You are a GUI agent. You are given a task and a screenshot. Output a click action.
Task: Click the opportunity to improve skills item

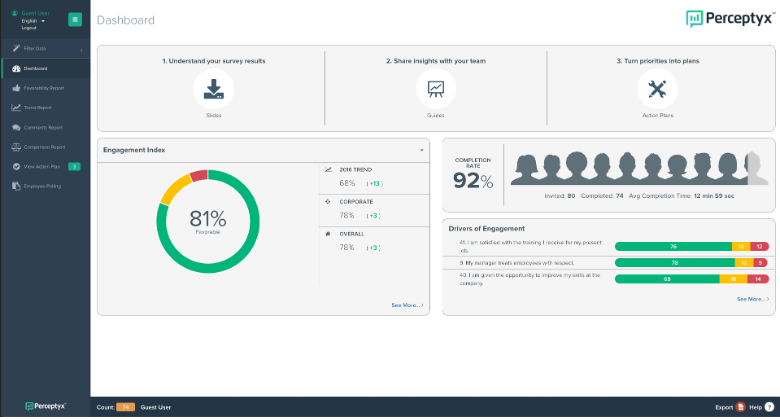[530, 279]
